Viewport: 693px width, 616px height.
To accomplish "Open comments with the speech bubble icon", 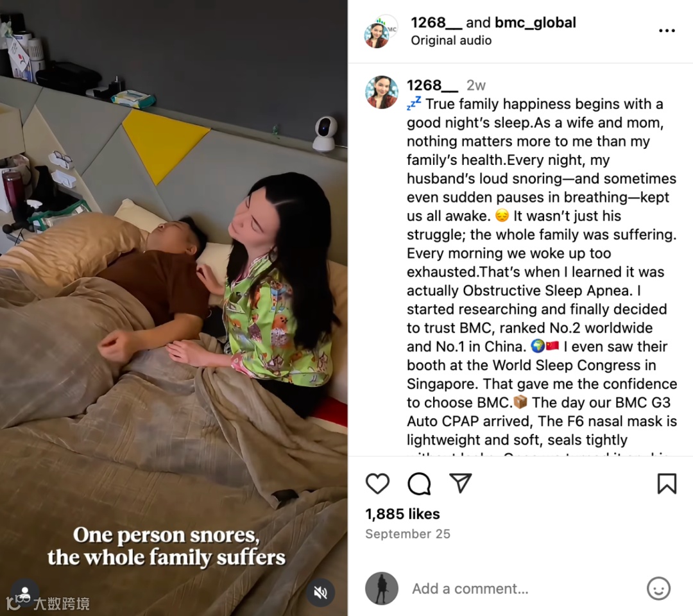I will (418, 483).
